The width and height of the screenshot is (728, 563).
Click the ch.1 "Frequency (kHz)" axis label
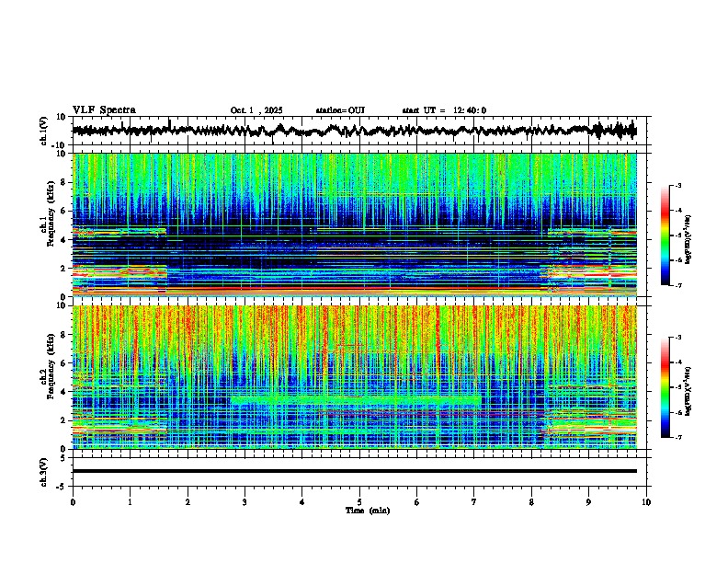click(x=51, y=213)
